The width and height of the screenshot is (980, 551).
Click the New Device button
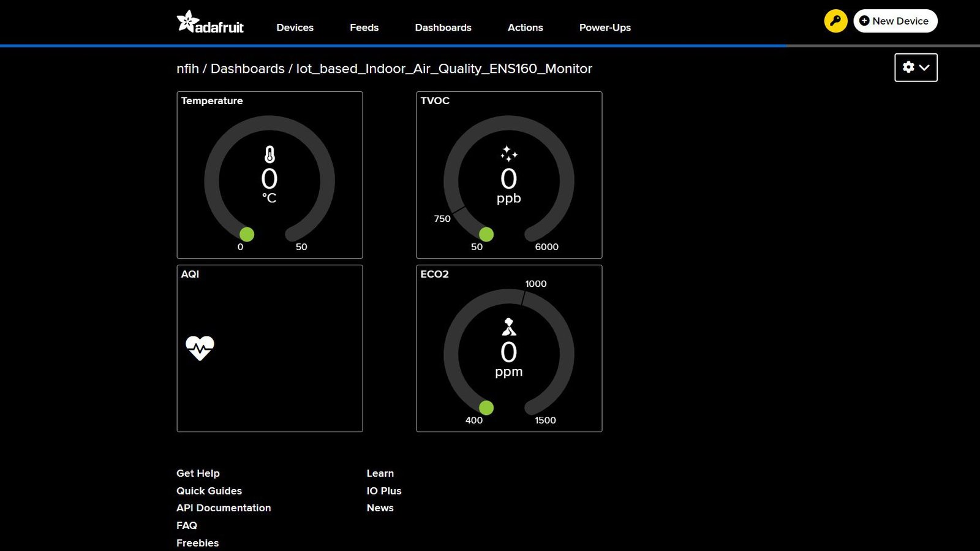tap(895, 21)
